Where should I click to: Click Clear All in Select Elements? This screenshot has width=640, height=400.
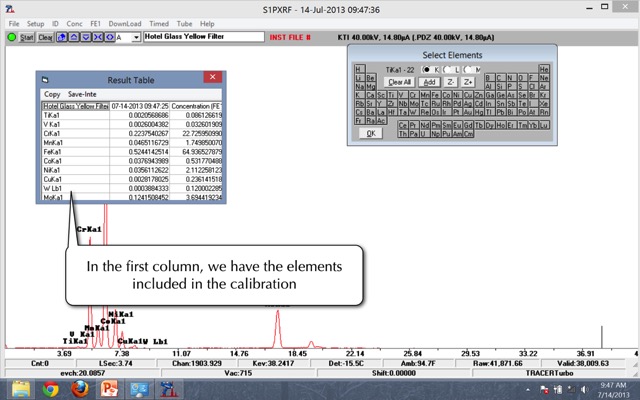click(x=400, y=82)
